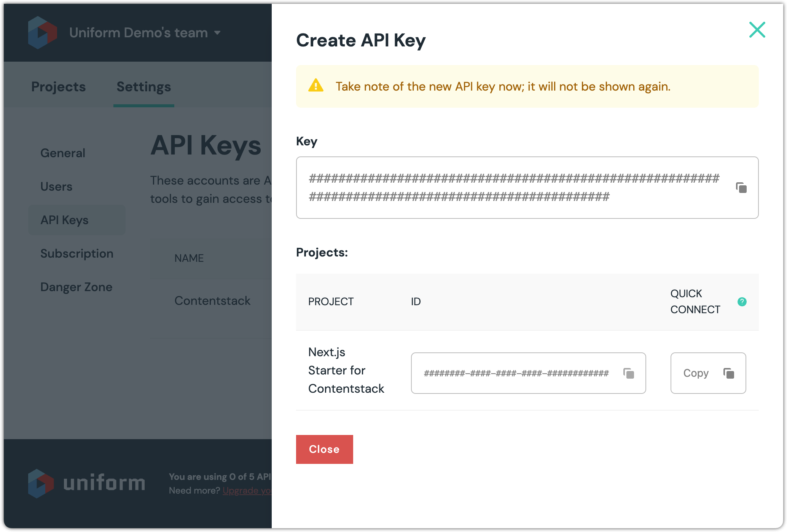This screenshot has width=787, height=532.
Task: Close the dialog with the teal X icon
Action: click(757, 30)
